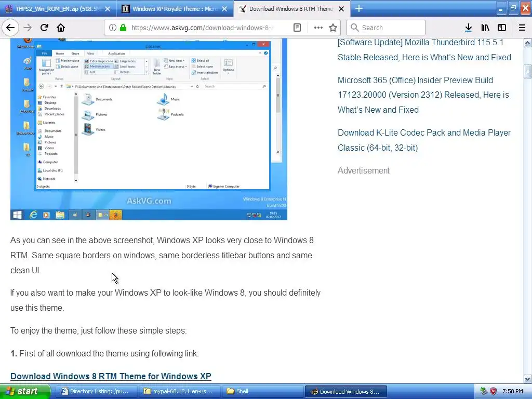Click the magnifier icon in the search box

(354, 28)
